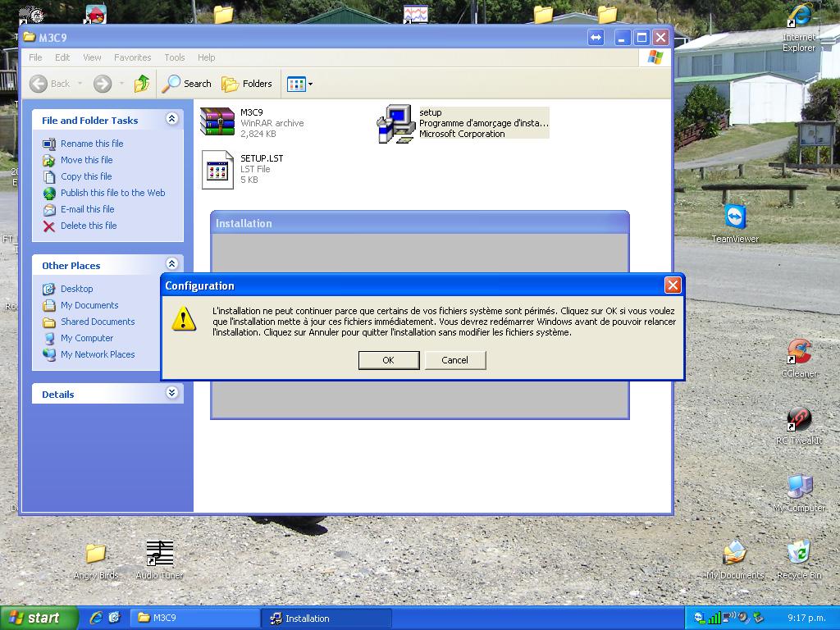Click the Windows flag logo in M3C9 window
Viewport: 840px width, 630px height.
[655, 57]
